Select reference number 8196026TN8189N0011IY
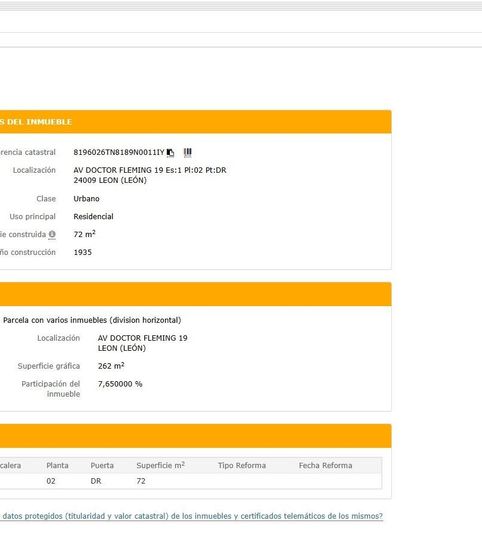Screen dimensions: 482x542 pyautogui.click(x=119, y=152)
